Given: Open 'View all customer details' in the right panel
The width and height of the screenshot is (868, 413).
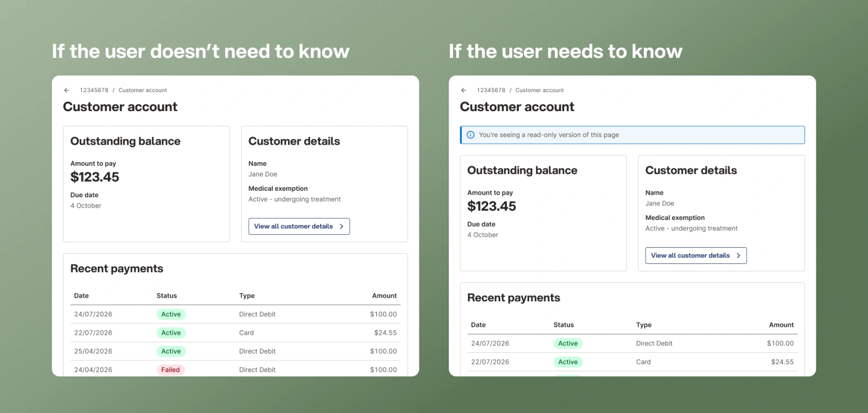Looking at the screenshot, I should [696, 256].
